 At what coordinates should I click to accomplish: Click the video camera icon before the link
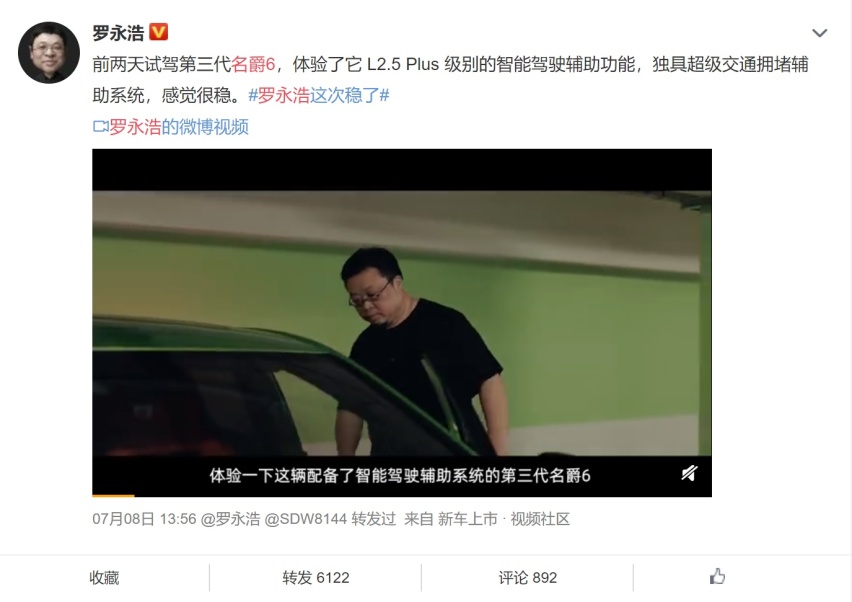tap(101, 127)
